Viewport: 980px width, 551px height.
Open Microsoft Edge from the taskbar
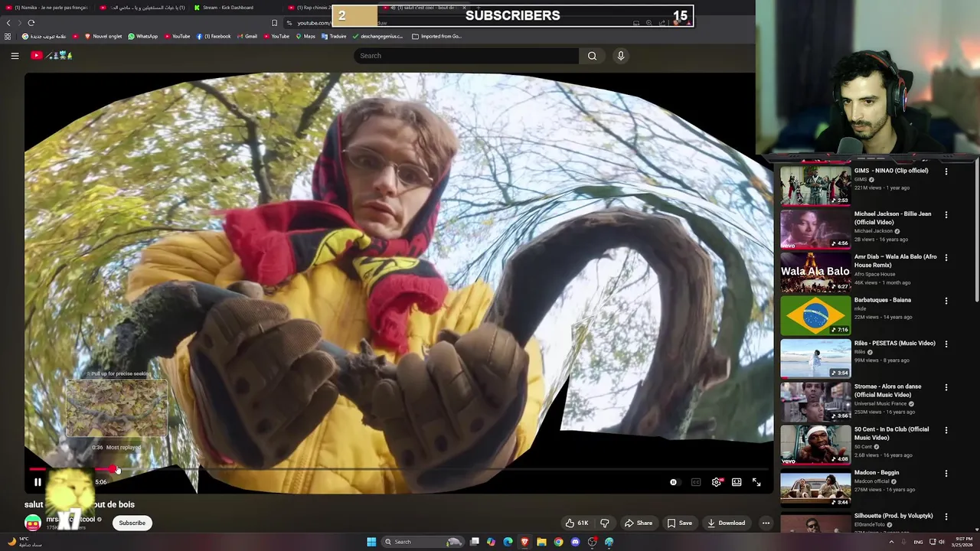coord(508,542)
